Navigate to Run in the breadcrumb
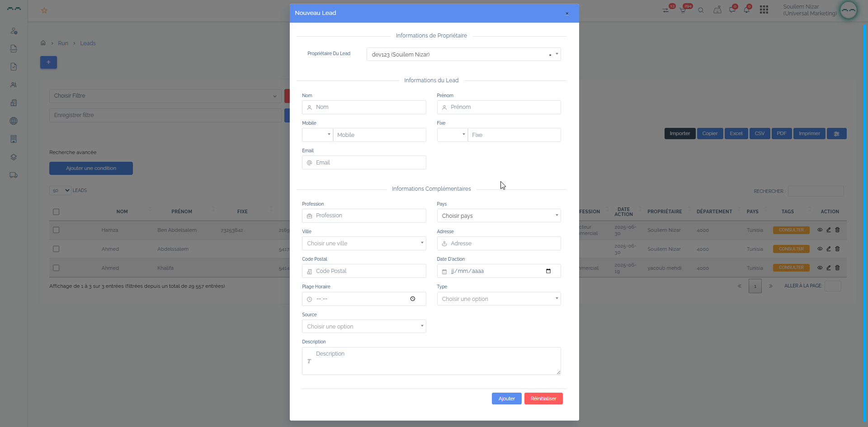Screen dimensions: 868x427 coord(63,43)
